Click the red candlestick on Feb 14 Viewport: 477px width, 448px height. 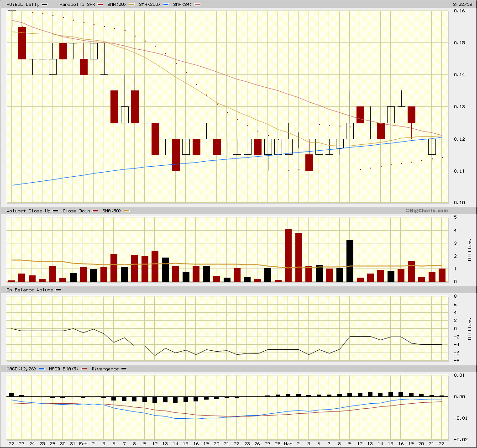176,155
